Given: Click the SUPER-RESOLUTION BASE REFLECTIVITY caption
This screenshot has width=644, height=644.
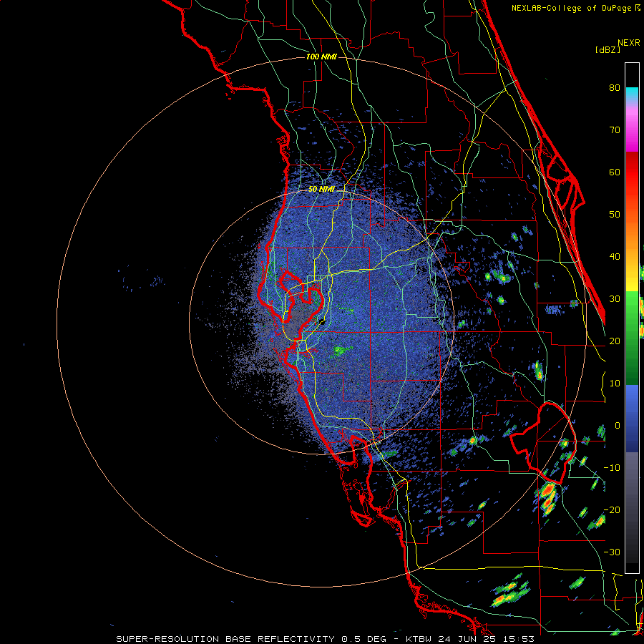Looking at the screenshot, I should (x=225, y=639).
